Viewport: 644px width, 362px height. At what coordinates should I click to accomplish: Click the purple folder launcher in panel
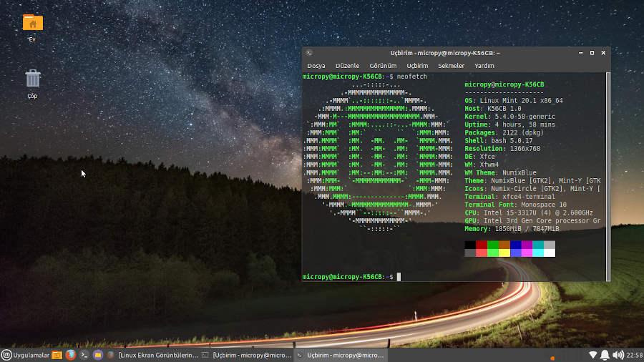click(x=98, y=355)
